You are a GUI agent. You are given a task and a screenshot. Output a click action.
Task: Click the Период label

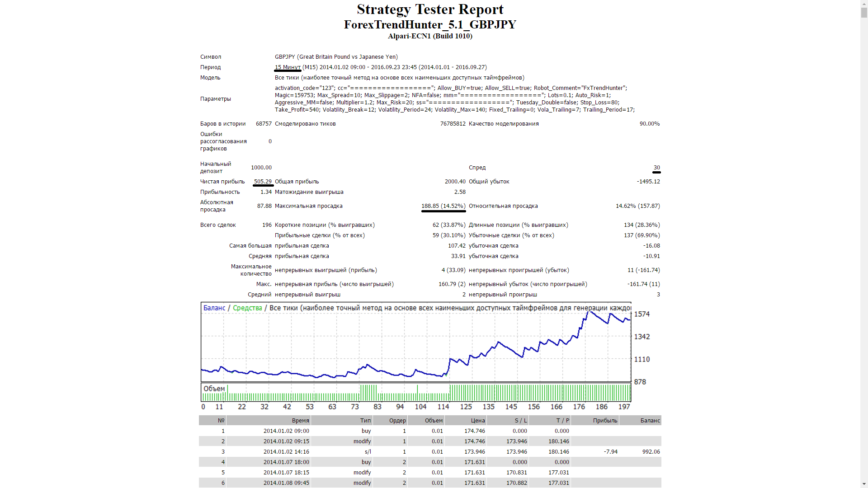tap(211, 67)
